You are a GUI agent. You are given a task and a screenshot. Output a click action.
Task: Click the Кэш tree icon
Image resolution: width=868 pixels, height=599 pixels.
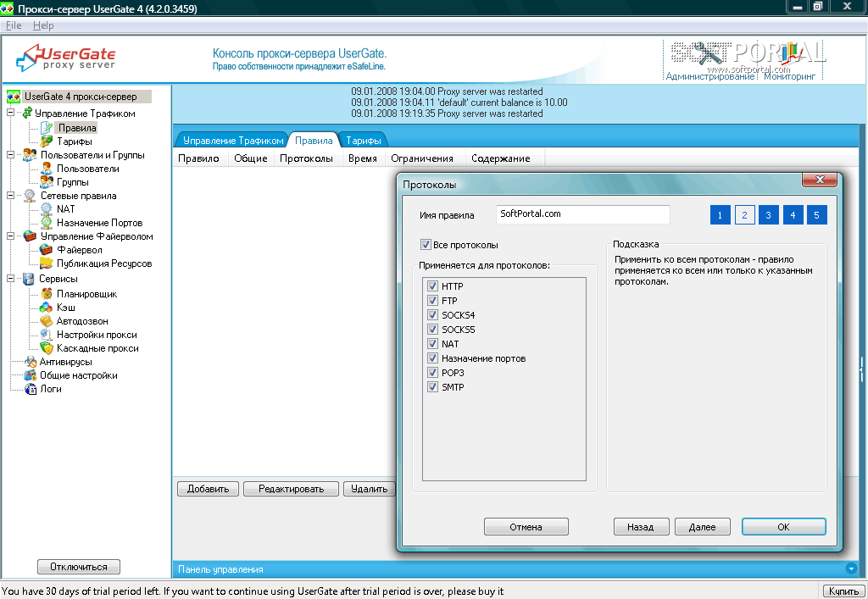tap(47, 308)
